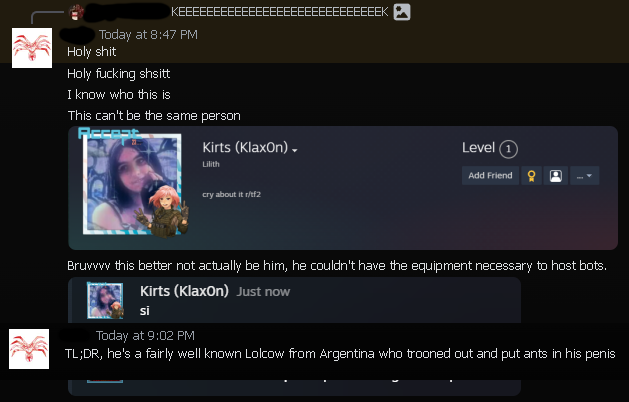This screenshot has width=629, height=402.
Task: Click the image attachment icon in reply preview
Action: 402,12
